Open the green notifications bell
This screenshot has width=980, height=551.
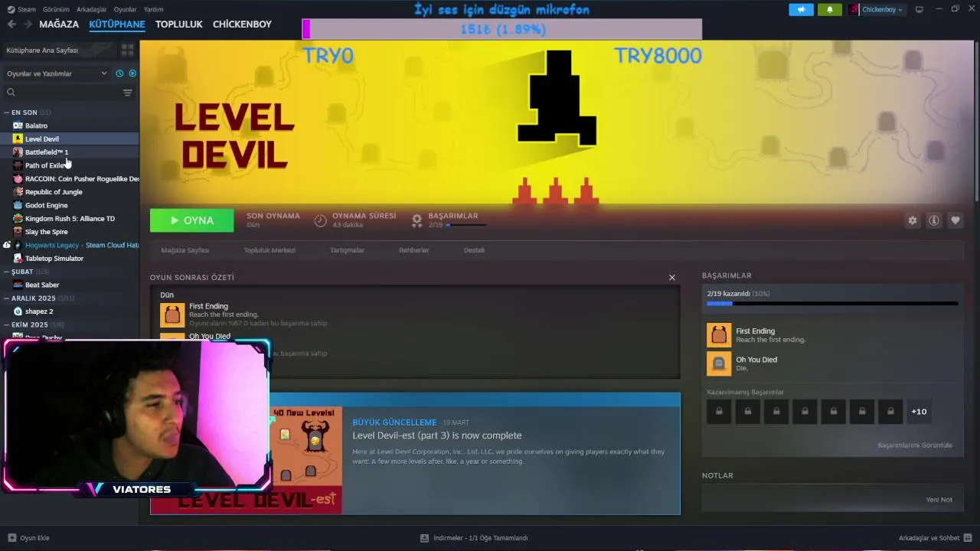point(830,9)
